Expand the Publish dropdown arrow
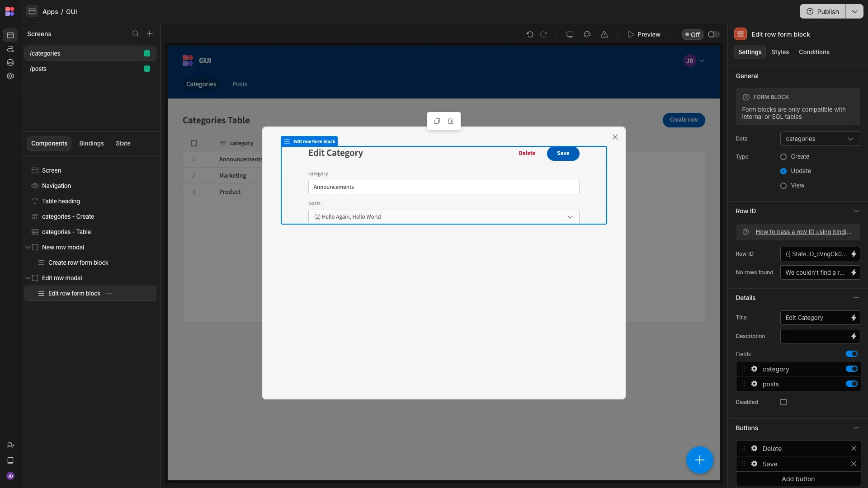Screen dimensions: 868x488 [x=854, y=11]
